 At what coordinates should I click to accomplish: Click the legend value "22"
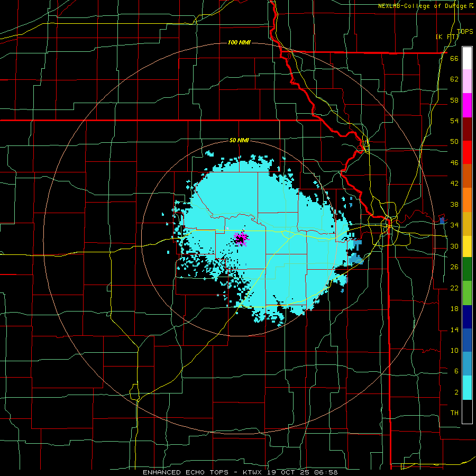click(x=454, y=288)
